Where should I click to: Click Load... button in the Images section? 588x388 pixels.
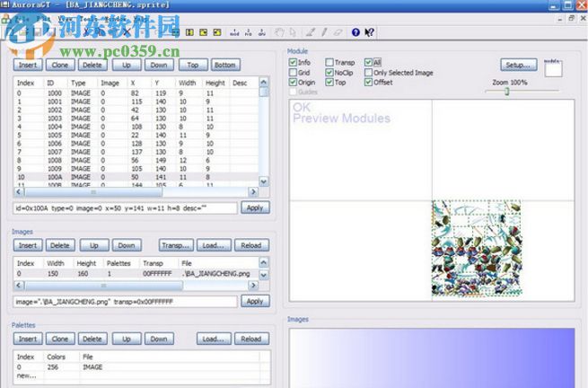click(214, 245)
